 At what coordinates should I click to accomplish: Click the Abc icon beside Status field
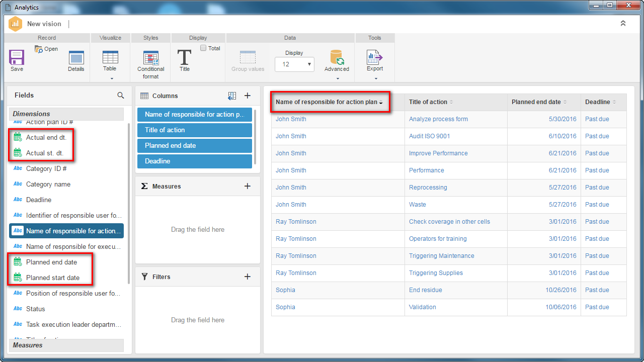pos(18,309)
